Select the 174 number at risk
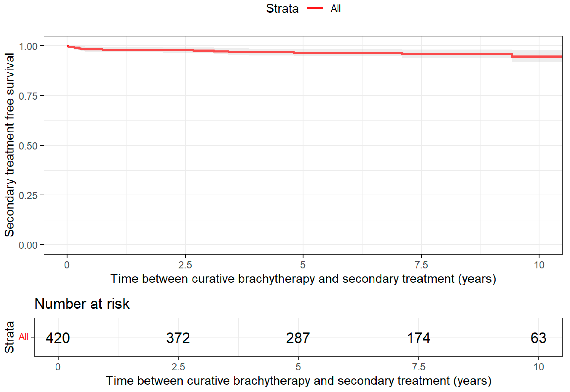Screen dimensions: 570x392 pos(419,338)
